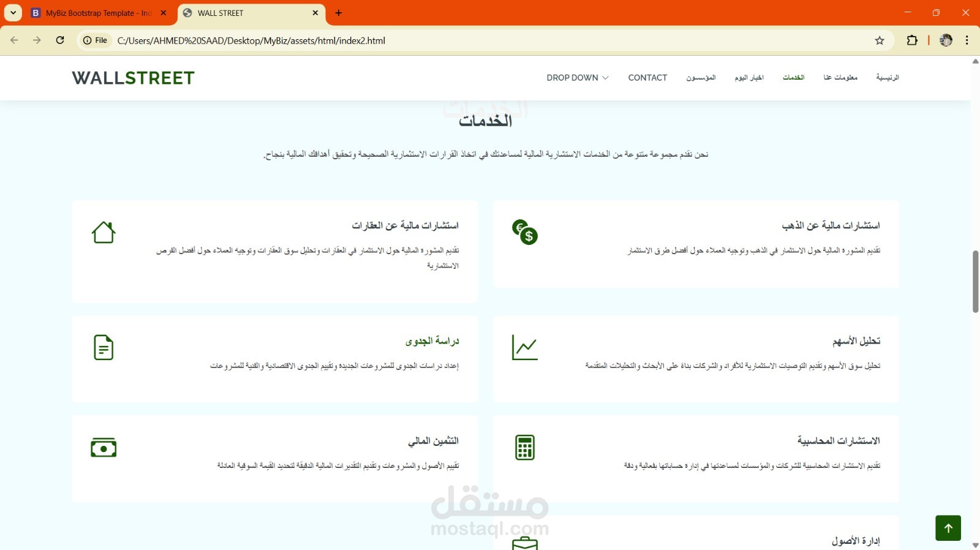
Task: Click the services intro paragraph text
Action: [x=486, y=154]
